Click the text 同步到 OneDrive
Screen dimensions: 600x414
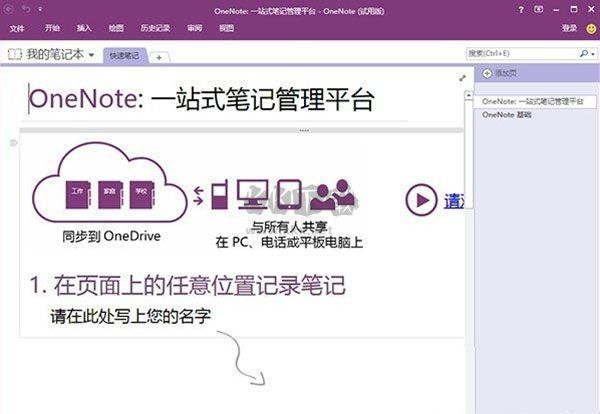tap(111, 236)
